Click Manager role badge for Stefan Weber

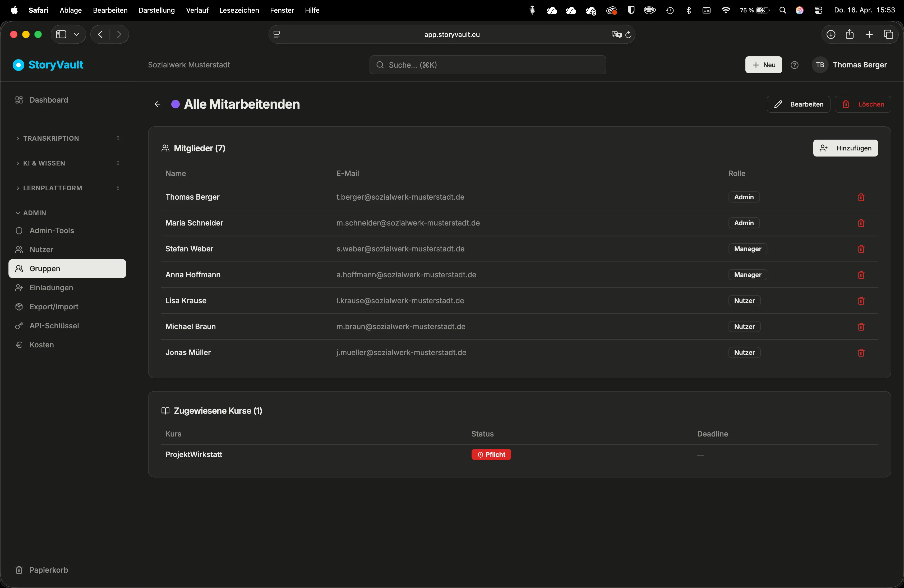tap(748, 249)
